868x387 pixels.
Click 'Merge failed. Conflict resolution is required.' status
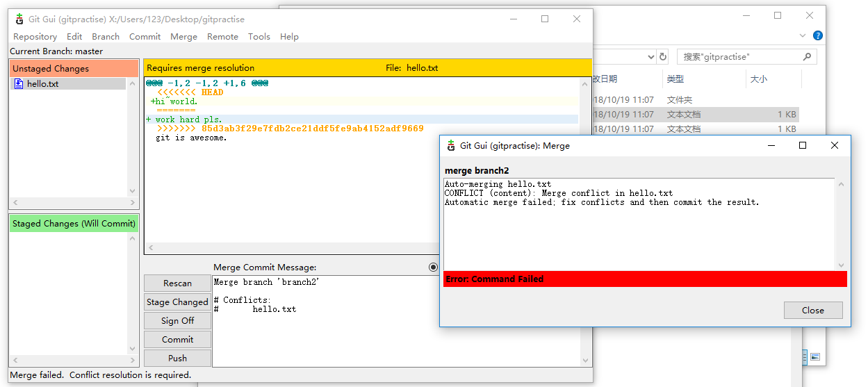(101, 374)
